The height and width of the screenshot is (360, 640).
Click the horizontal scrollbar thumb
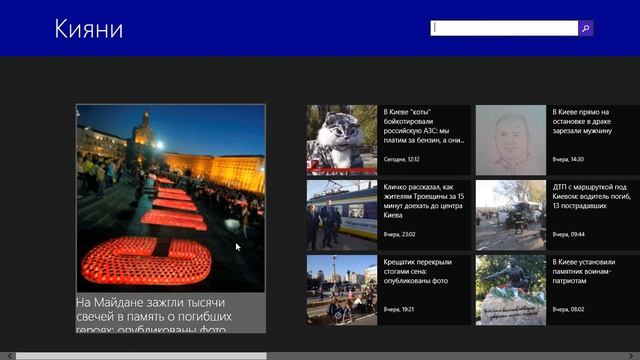click(x=141, y=356)
